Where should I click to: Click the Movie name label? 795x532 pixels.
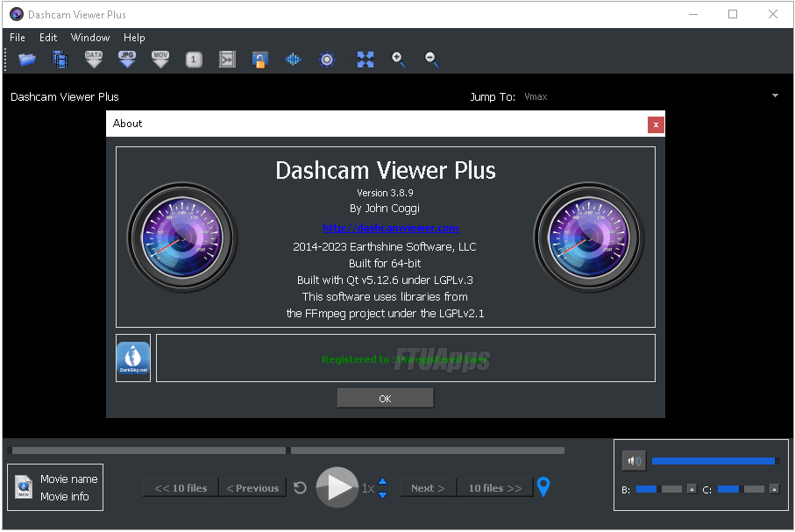69,479
